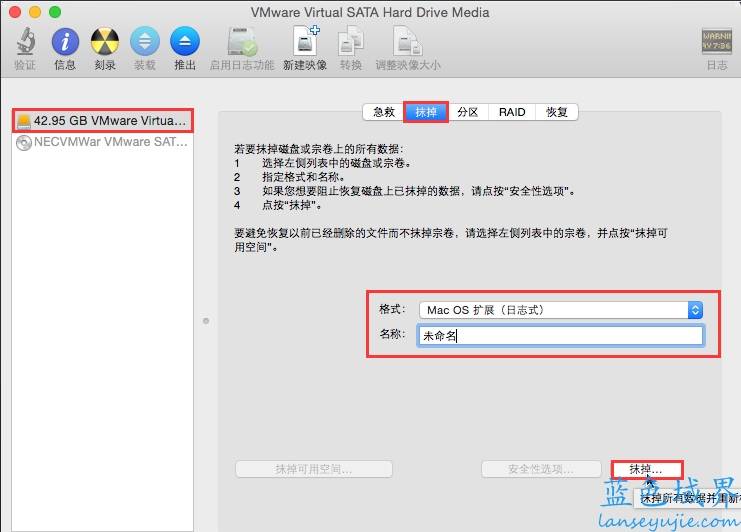
Task: Eject the disk with 推出 icon
Action: click(x=185, y=42)
